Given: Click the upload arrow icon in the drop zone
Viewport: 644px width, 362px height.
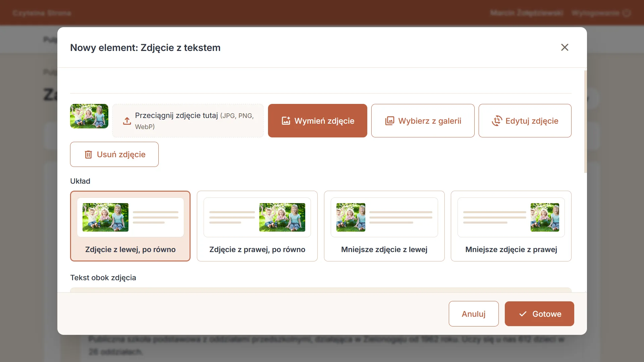Looking at the screenshot, I should click(127, 121).
